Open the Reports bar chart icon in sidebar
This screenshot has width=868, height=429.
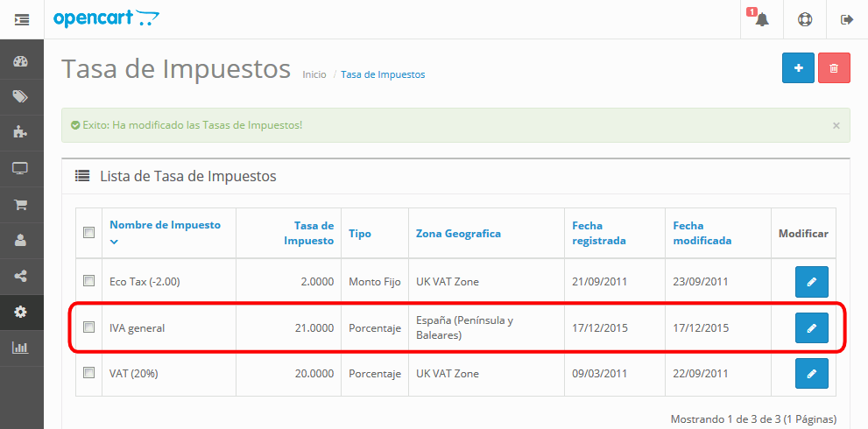(x=20, y=348)
